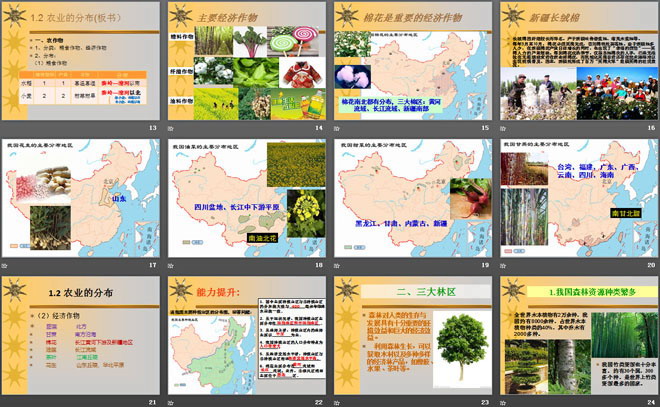Select slide 13 titled 1.2 农业的分布(板书)
The width and height of the screenshot is (660, 407).
coord(81,61)
